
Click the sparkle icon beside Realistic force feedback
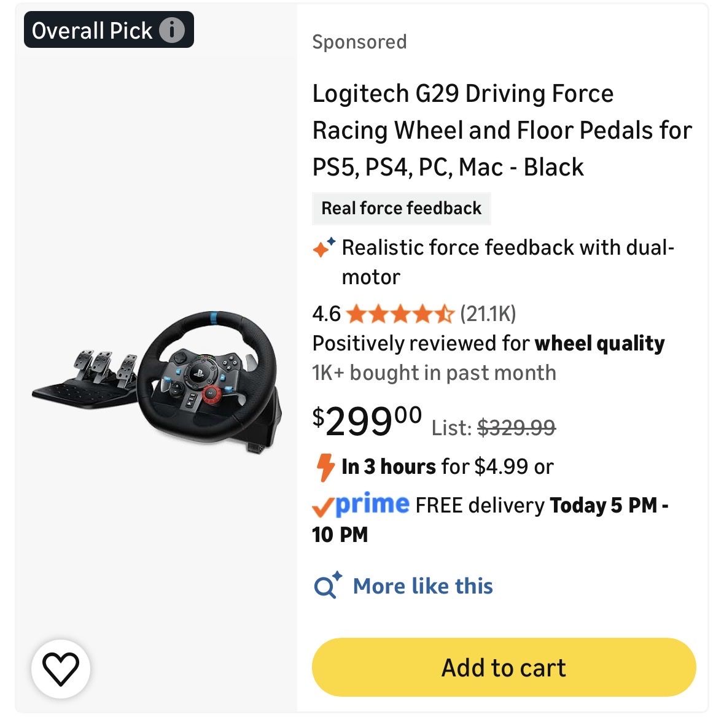[324, 247]
